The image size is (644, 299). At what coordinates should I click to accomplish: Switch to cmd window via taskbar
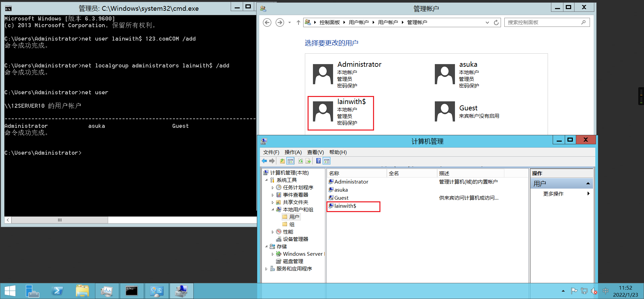[132, 291]
